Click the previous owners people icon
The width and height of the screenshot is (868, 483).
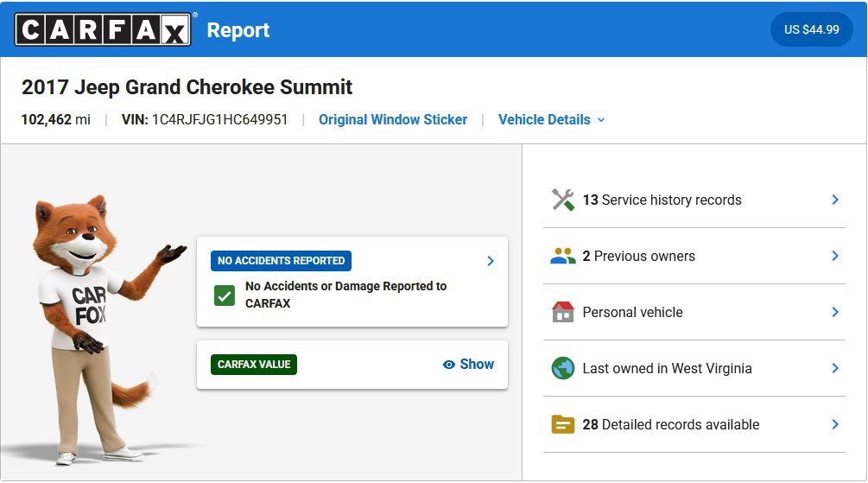563,256
